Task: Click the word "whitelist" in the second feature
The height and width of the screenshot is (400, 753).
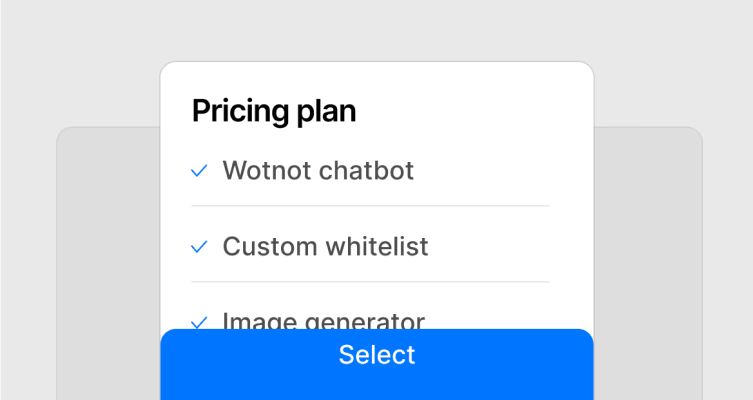Action: [x=377, y=246]
